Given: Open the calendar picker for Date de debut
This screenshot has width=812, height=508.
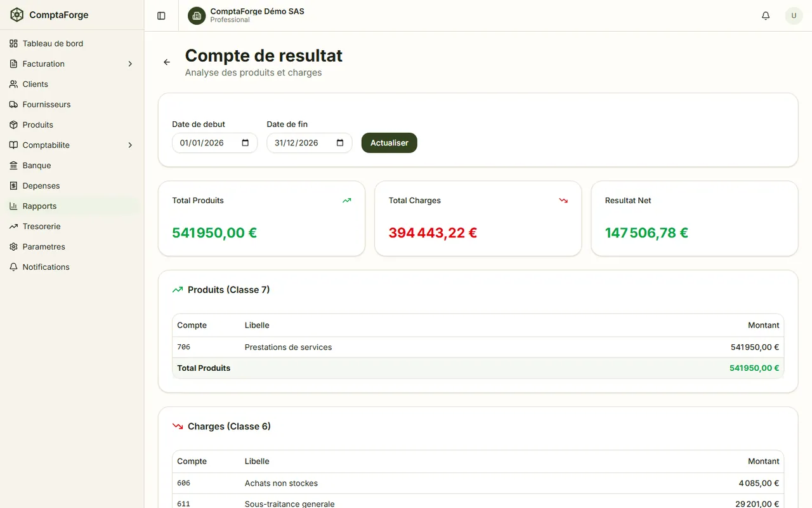Looking at the screenshot, I should pyautogui.click(x=246, y=143).
